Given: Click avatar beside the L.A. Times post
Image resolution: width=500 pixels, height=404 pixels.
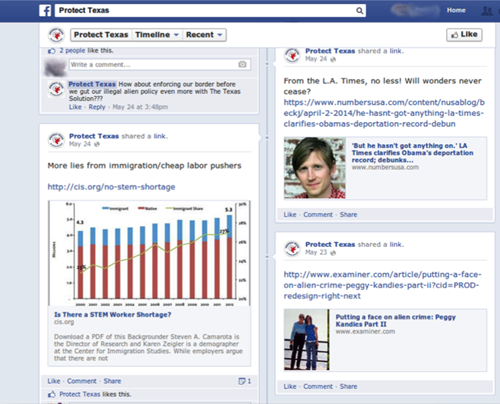Looking at the screenshot, I should pyautogui.click(x=292, y=55).
